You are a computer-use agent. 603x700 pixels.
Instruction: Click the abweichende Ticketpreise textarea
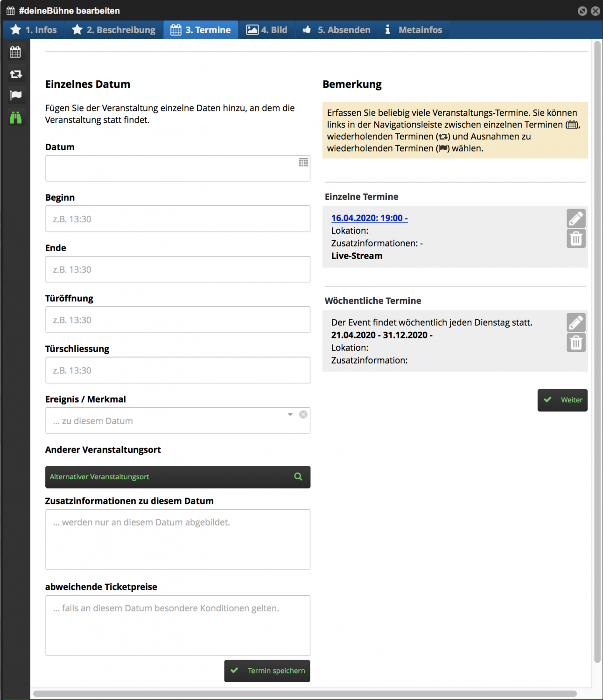click(178, 625)
